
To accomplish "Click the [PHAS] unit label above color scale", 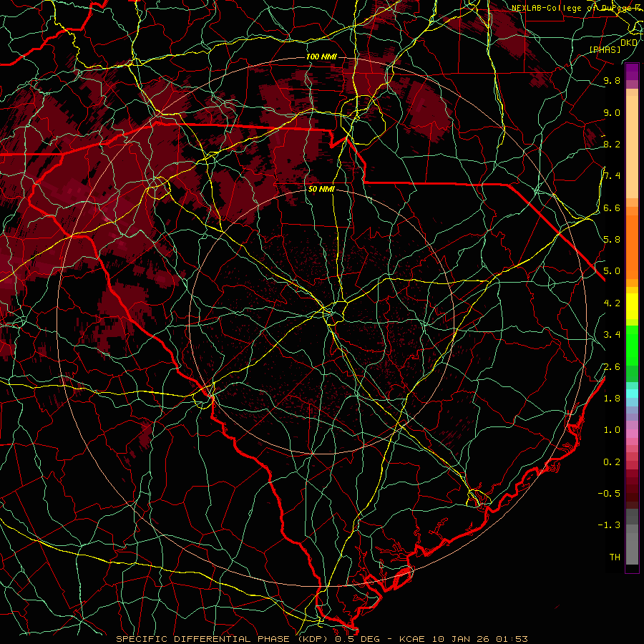I will (x=605, y=49).
